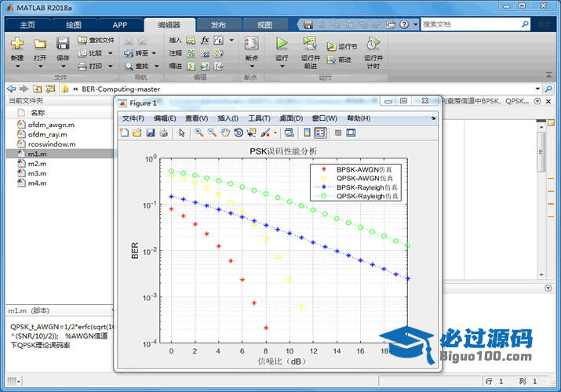
Task: Open the 工具(T) menu in Figure window
Action: [x=259, y=118]
